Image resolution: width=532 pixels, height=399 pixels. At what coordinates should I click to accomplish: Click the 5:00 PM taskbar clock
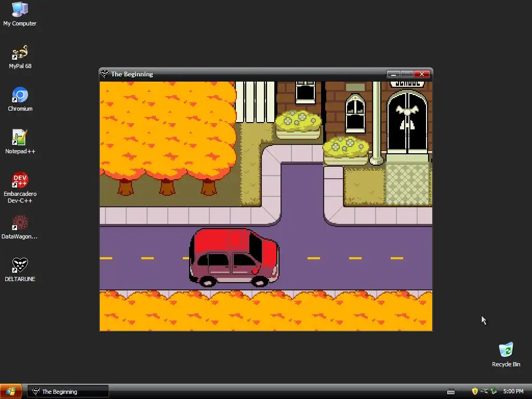click(513, 391)
